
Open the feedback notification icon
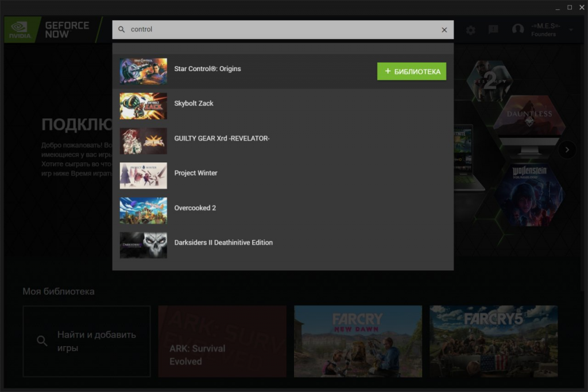coord(493,30)
